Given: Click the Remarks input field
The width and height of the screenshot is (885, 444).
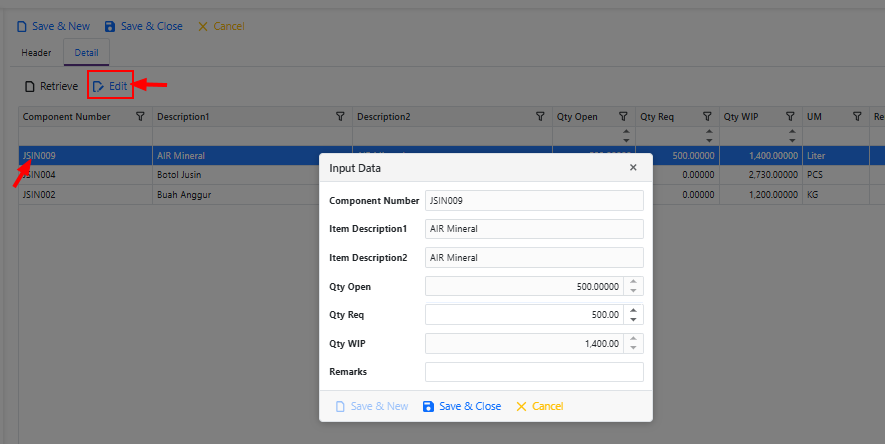Looking at the screenshot, I should (x=534, y=372).
